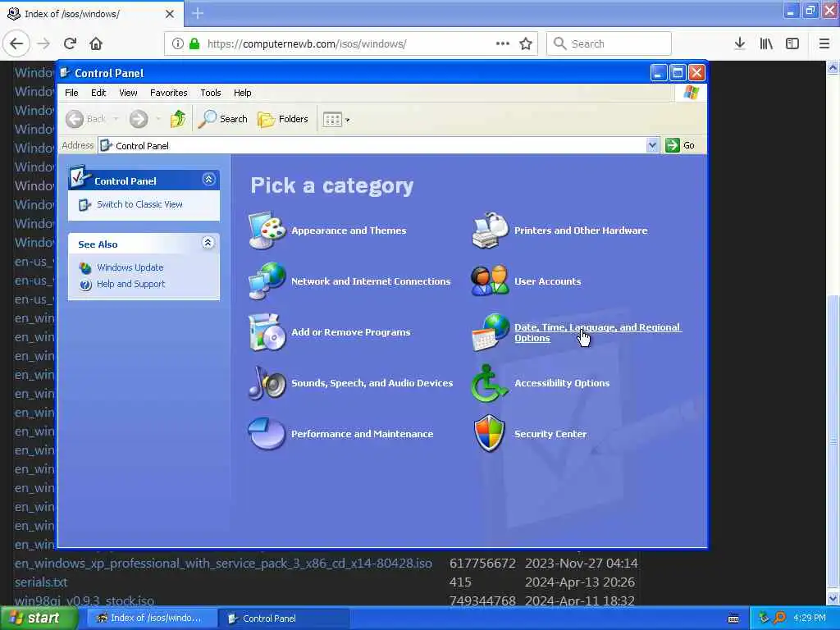The width and height of the screenshot is (840, 630).
Task: Click the Firefox home button
Action: click(96, 43)
